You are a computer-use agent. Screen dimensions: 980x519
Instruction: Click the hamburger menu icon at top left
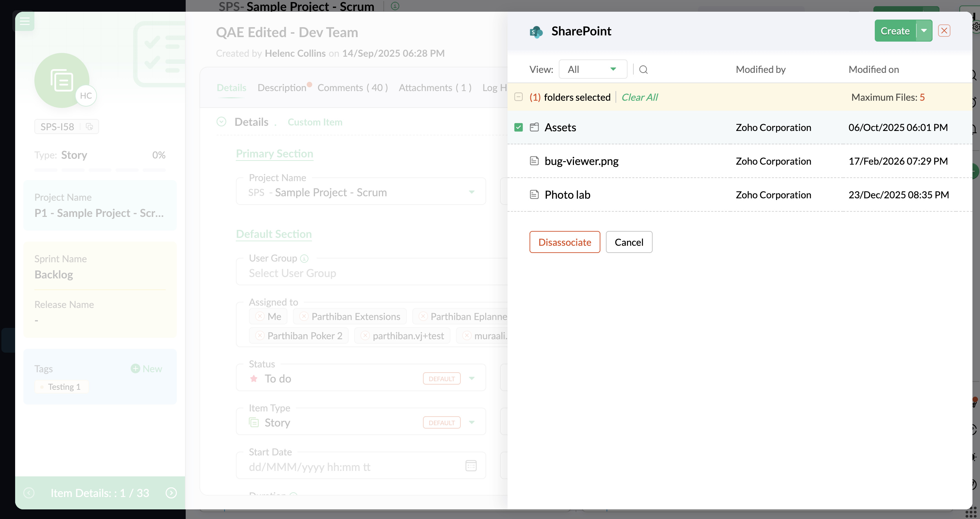coord(25,21)
